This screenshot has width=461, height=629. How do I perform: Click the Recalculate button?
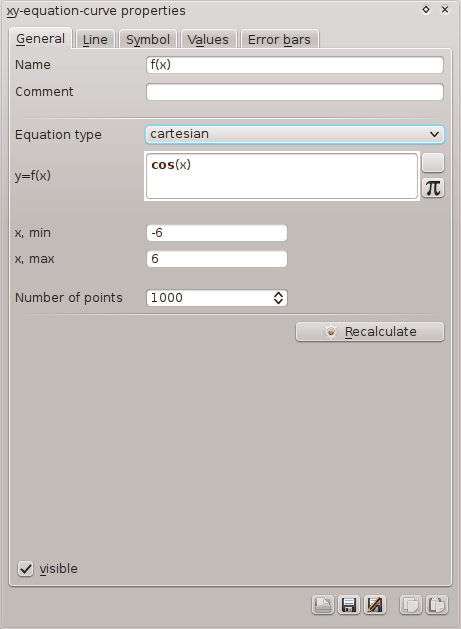click(x=370, y=332)
